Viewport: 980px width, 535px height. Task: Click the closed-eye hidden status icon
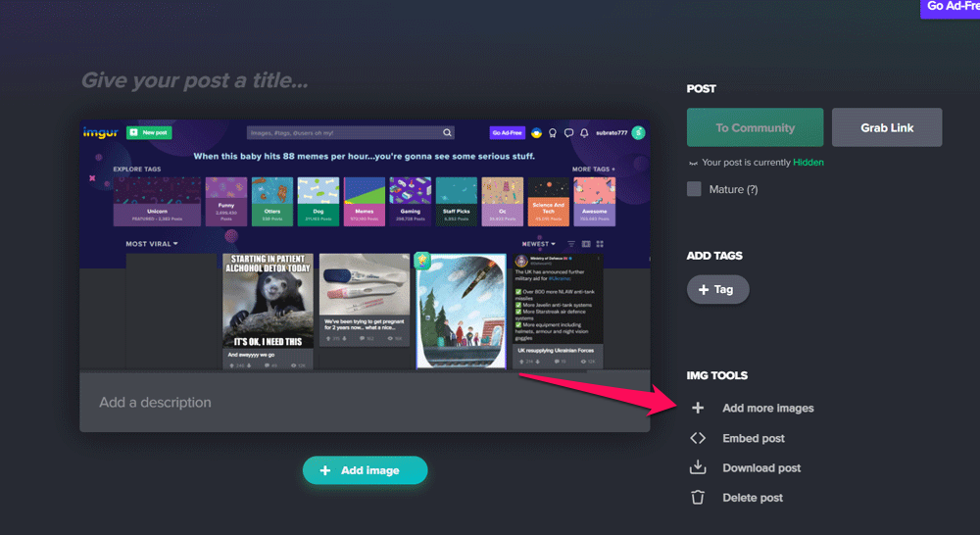click(x=694, y=163)
